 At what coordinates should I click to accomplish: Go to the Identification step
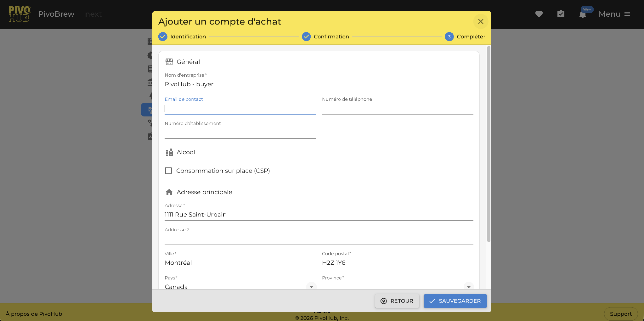[x=182, y=37]
